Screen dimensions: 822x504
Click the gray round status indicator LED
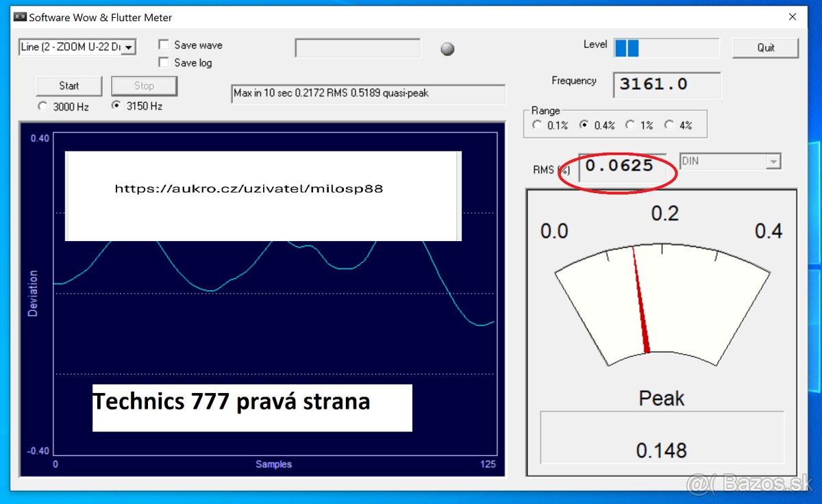[x=447, y=49]
